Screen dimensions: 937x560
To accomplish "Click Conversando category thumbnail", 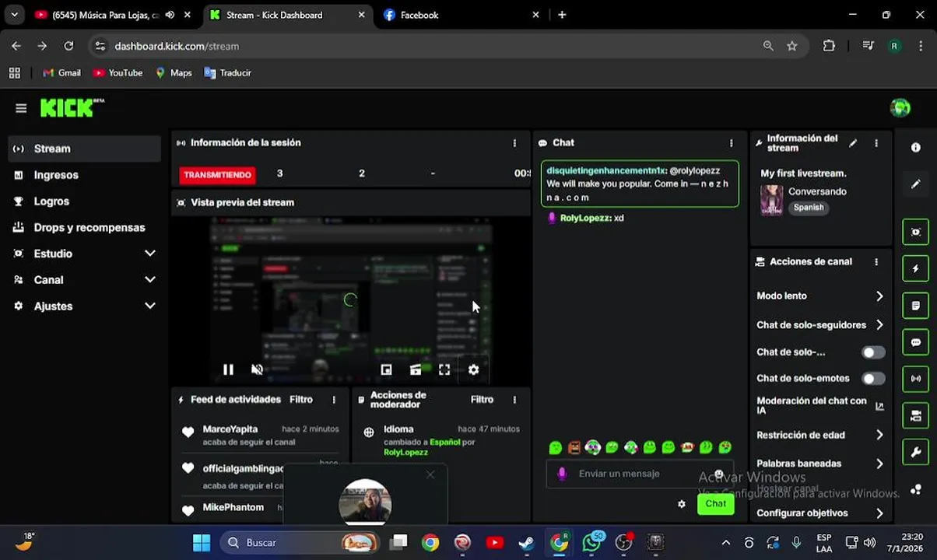I will (x=771, y=200).
